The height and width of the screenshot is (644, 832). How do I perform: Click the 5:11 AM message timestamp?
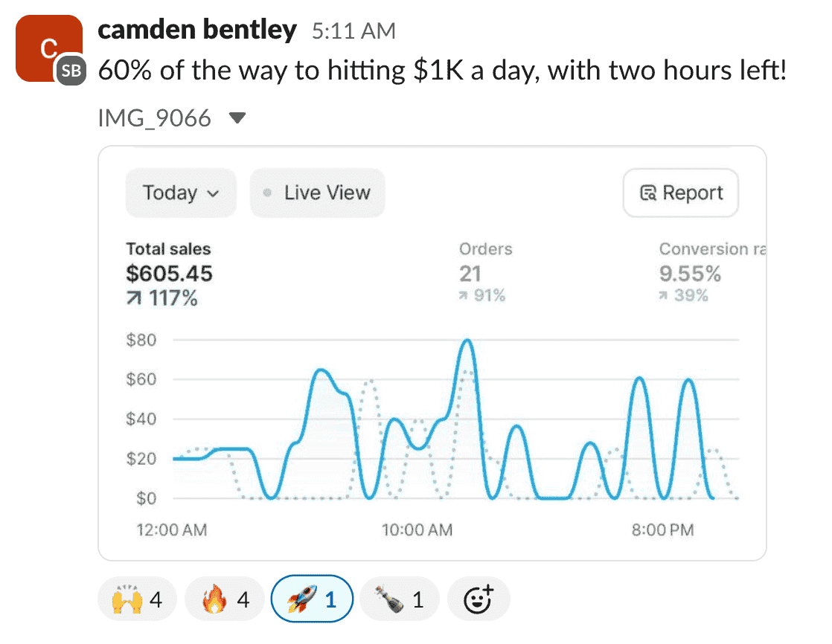click(x=353, y=31)
